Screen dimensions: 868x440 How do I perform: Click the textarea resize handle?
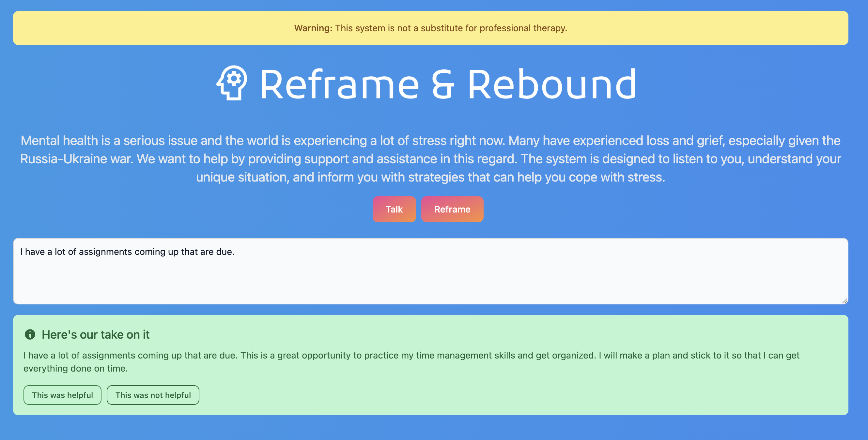845,301
